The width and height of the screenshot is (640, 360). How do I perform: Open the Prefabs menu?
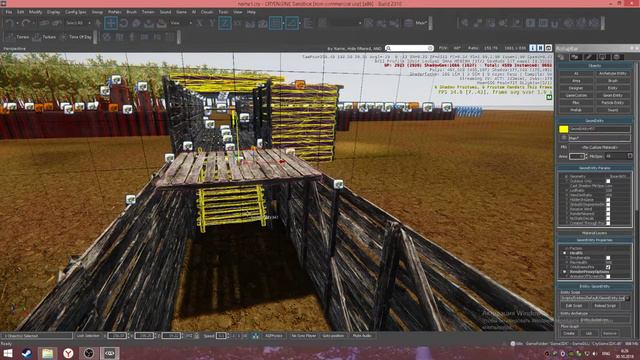(115, 12)
